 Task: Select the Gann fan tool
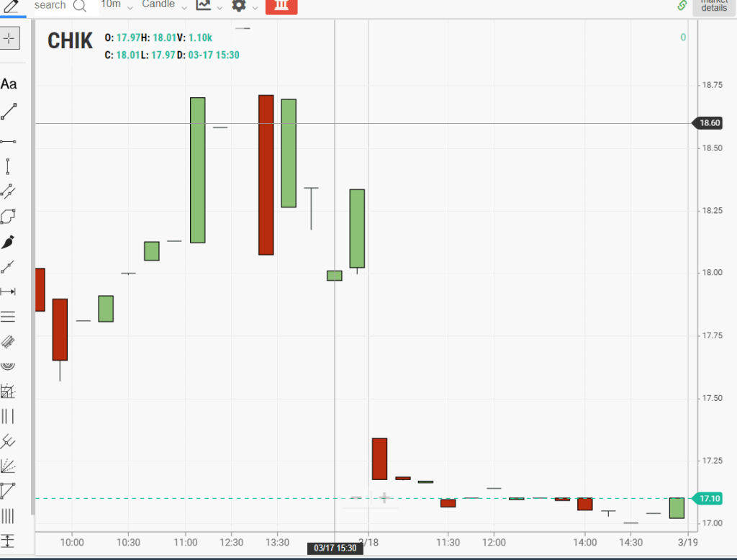9,466
